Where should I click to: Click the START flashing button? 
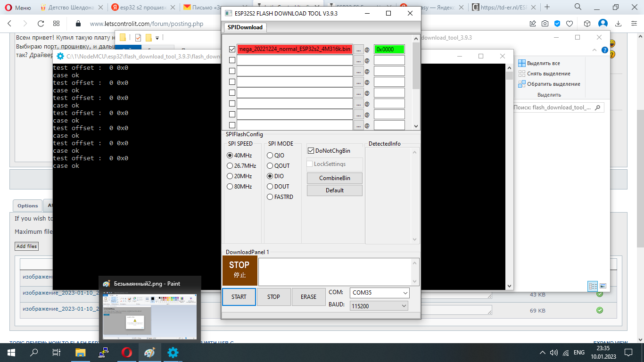pyautogui.click(x=239, y=297)
